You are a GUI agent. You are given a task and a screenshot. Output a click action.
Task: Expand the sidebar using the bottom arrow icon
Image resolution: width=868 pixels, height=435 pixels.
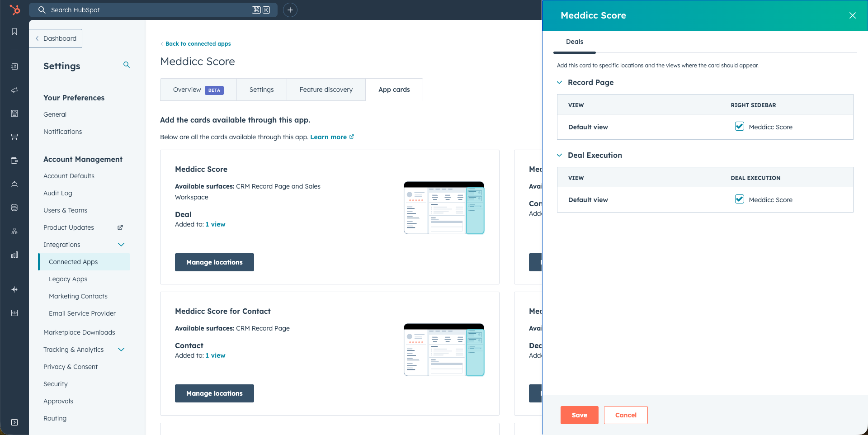14,422
